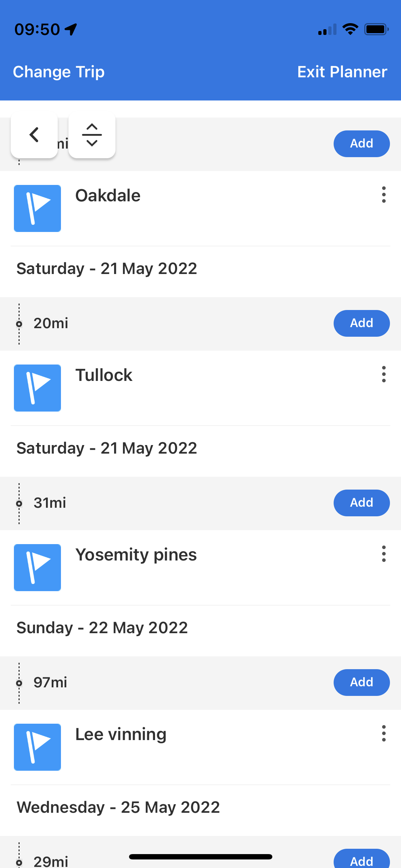The image size is (401, 868).
Task: Open the three-dot menu for Tullock
Action: click(x=384, y=374)
